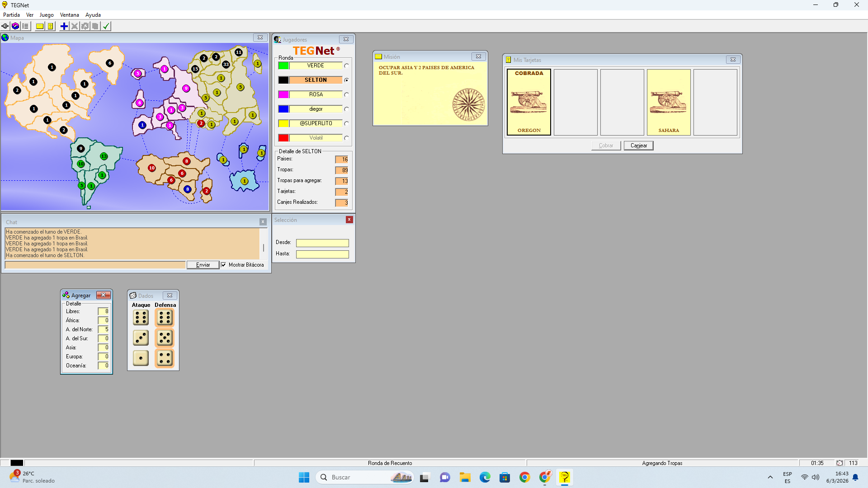
Task: Click the TEGNet taskbar icon
Action: click(565, 477)
